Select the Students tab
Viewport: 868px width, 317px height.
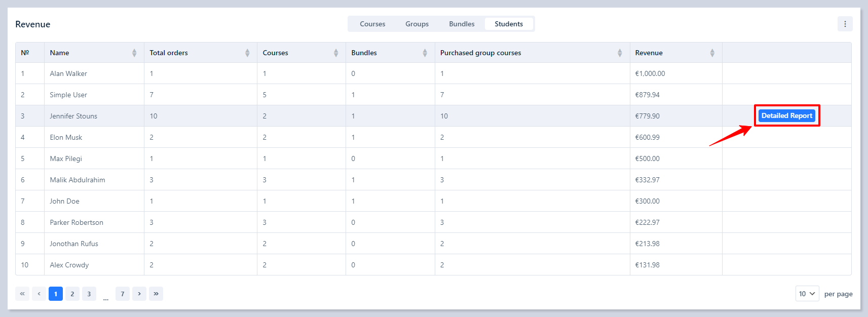[x=509, y=24]
